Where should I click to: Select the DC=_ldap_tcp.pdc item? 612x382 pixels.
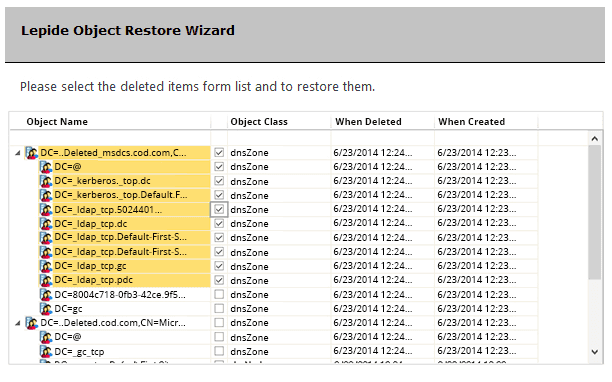click(93, 280)
